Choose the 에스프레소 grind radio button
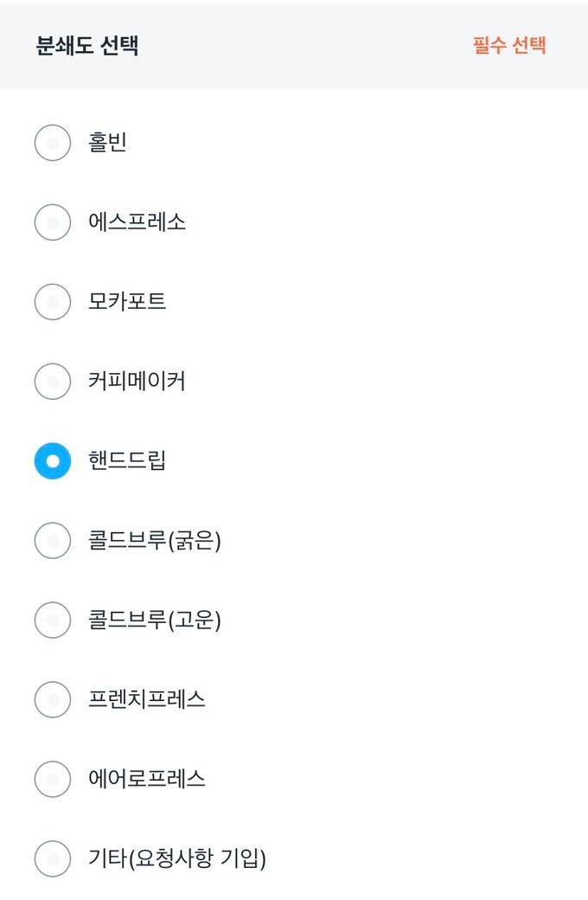The width and height of the screenshot is (588, 900). [x=53, y=222]
